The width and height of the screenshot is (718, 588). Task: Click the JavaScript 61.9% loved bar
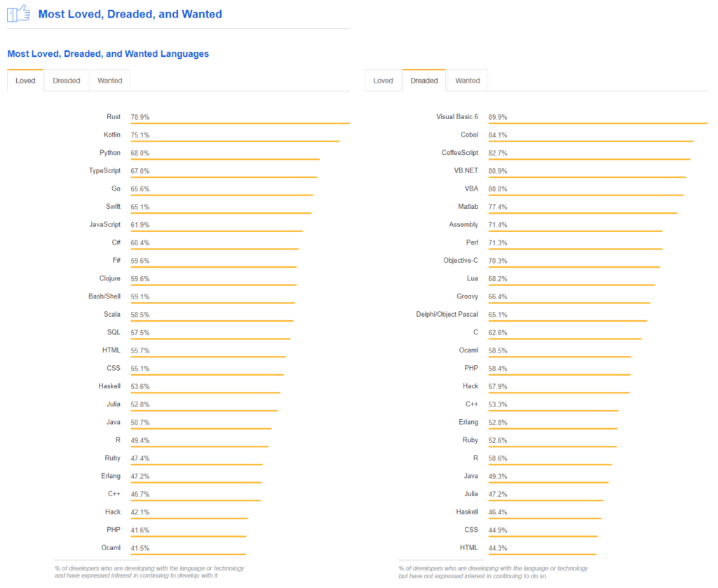216,231
